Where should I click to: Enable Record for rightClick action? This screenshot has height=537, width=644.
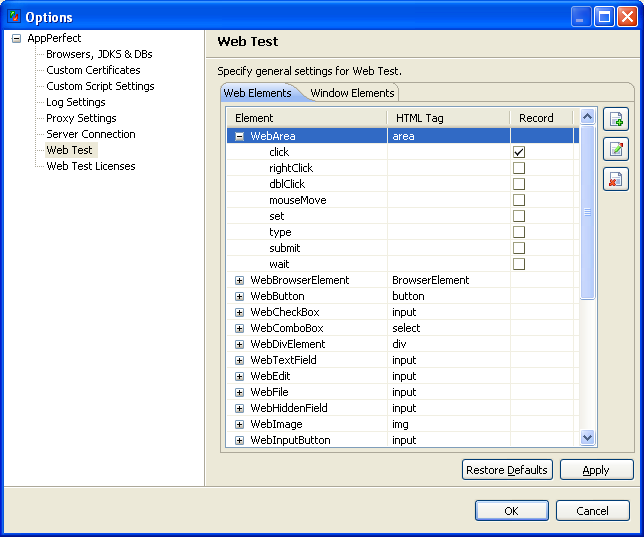click(519, 168)
